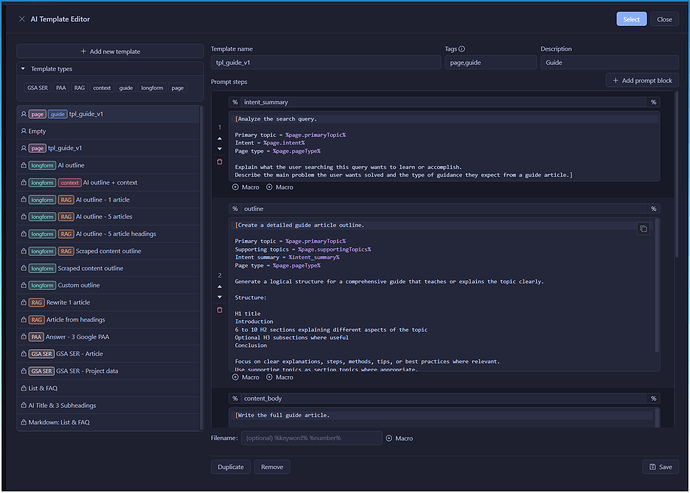Click the help icon next to Tags

[461, 49]
